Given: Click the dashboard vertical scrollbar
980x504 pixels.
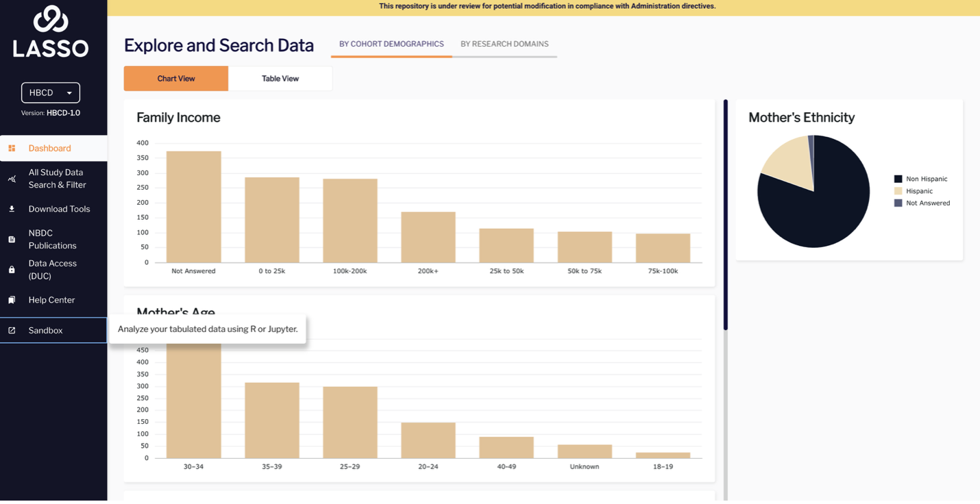Looking at the screenshot, I should coord(725,215).
